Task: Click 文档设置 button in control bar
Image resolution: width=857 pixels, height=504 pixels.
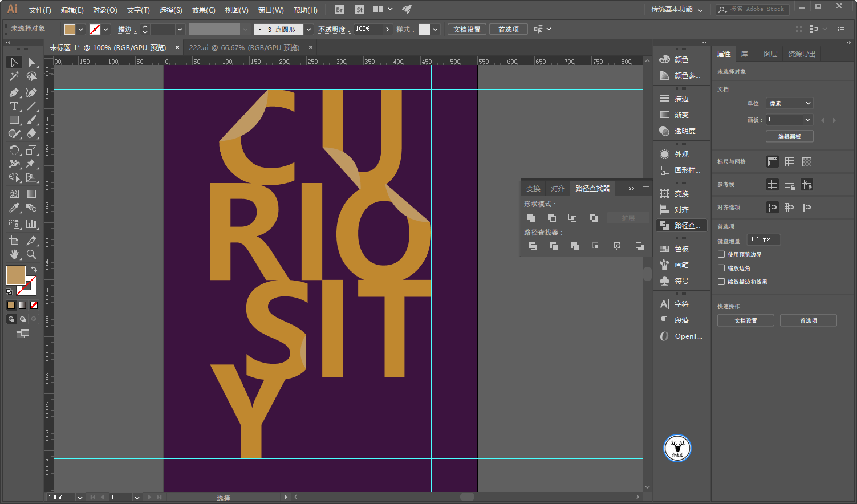Action: click(467, 29)
